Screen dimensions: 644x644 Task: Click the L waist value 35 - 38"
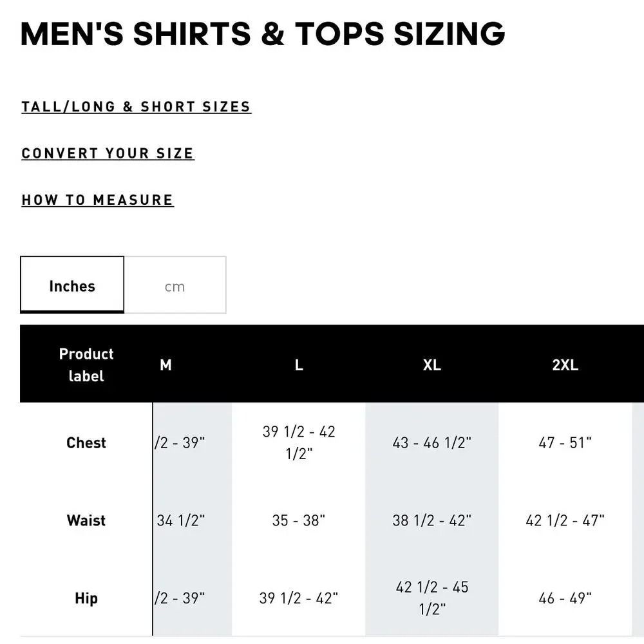(299, 520)
